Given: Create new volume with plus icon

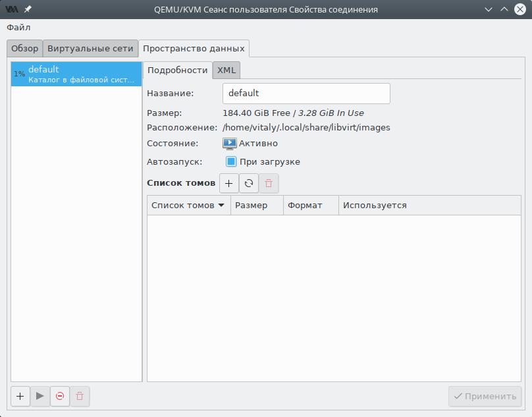Looking at the screenshot, I should [x=228, y=183].
